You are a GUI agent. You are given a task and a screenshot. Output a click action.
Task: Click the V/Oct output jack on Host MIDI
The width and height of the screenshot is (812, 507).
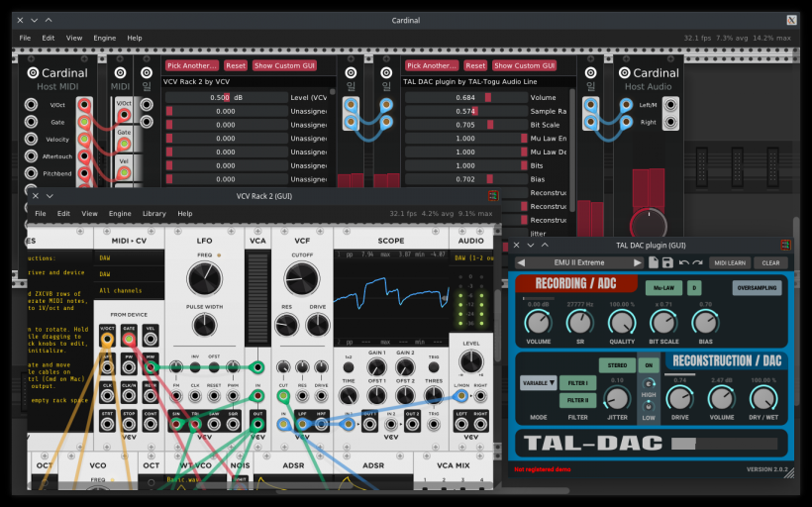[86, 105]
